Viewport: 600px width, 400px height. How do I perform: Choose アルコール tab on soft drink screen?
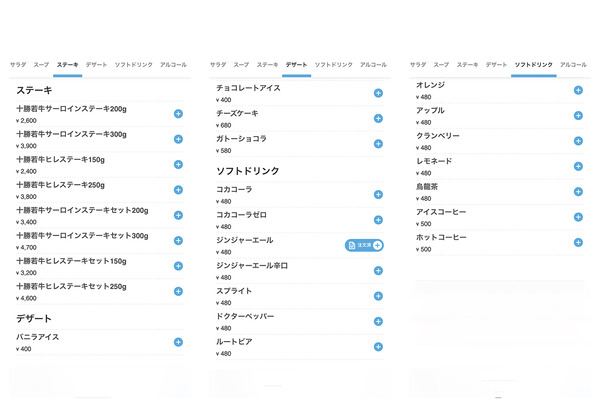[573, 65]
